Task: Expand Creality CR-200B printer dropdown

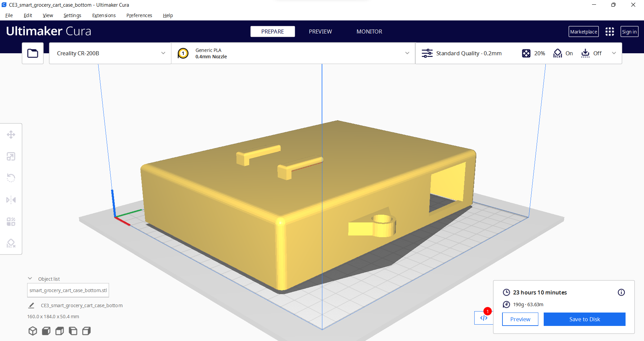Action: click(110, 53)
